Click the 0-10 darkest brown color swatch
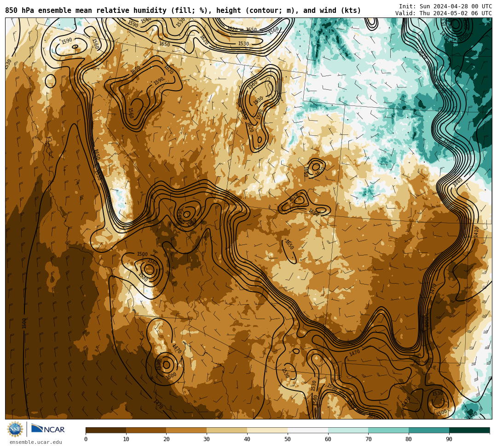497x448 pixels. point(106,430)
